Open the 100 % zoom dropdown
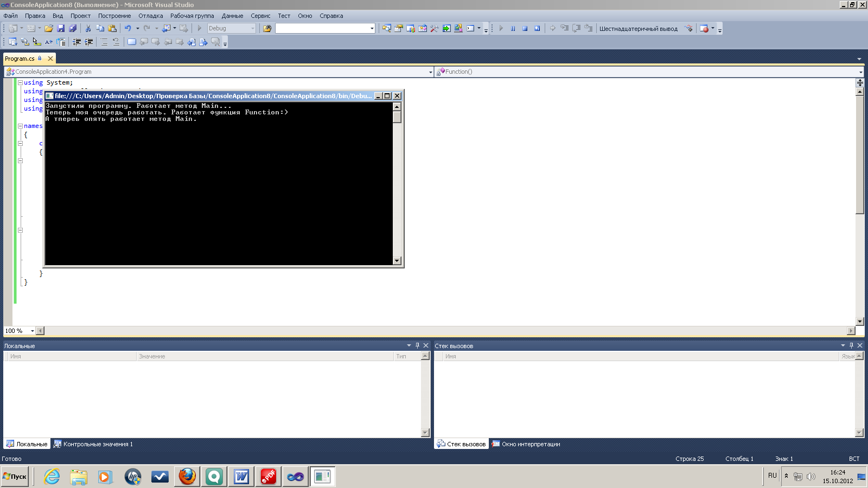 pos(32,331)
